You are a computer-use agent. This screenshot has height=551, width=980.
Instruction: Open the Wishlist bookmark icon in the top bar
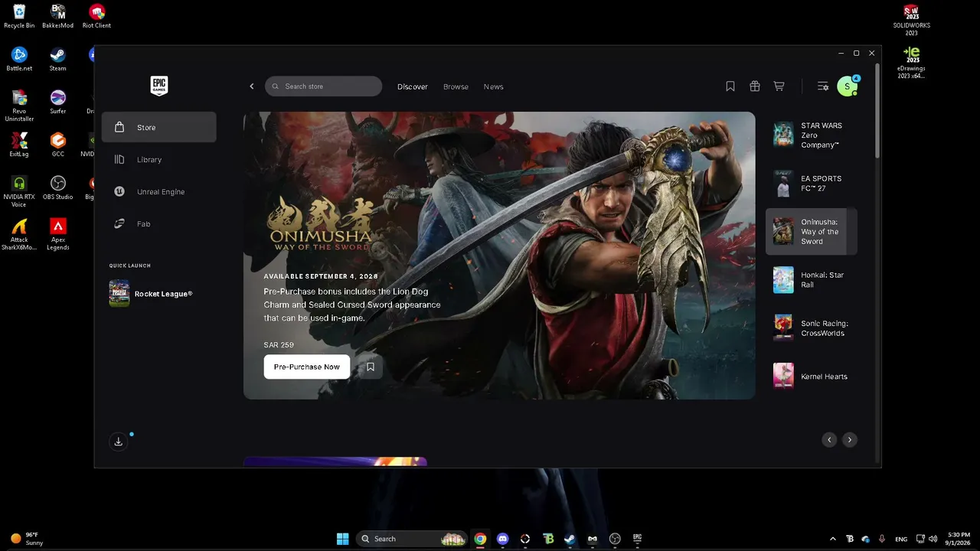pos(730,86)
